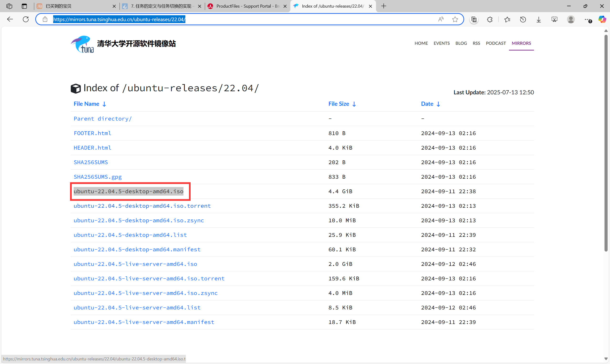Image resolution: width=610 pixels, height=364 pixels.
Task: Download ubuntu-22.04.5-live-server-amd64.iso file
Action: (135, 264)
